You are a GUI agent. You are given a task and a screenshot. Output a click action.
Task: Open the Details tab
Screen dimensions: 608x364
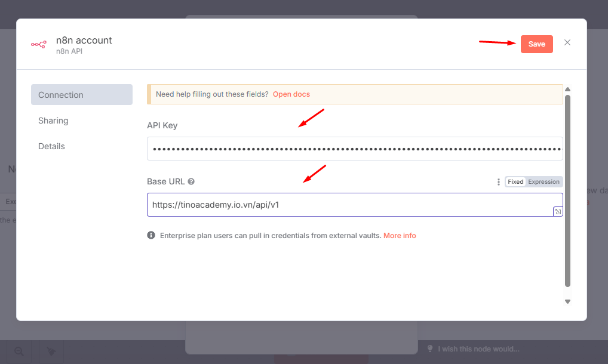coord(51,146)
